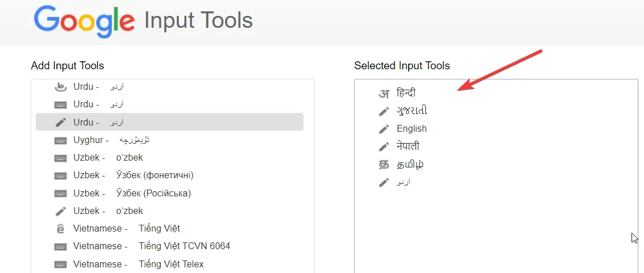Select keyboard icon for Ўзбек (Російська)
Screen dimensions: 644x273
(60, 193)
